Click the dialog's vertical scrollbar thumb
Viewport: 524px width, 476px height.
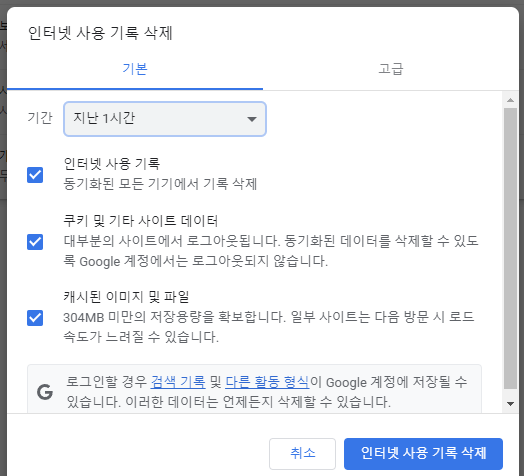(x=510, y=248)
